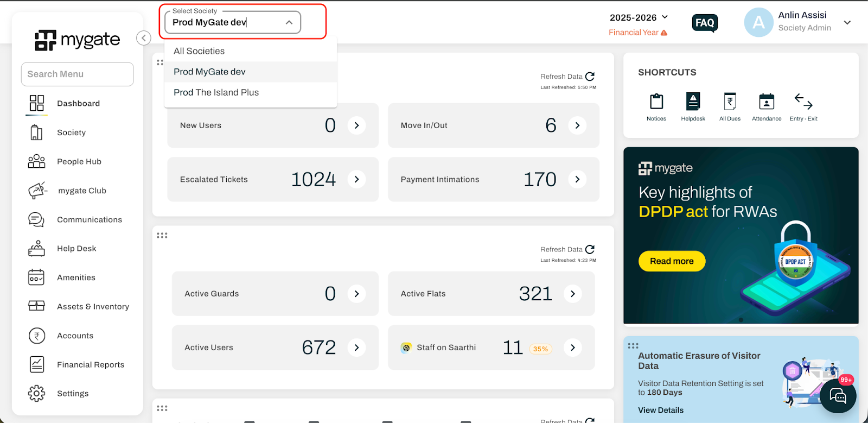This screenshot has height=423, width=868.
Task: Click the Active Users count 672
Action: (x=319, y=348)
